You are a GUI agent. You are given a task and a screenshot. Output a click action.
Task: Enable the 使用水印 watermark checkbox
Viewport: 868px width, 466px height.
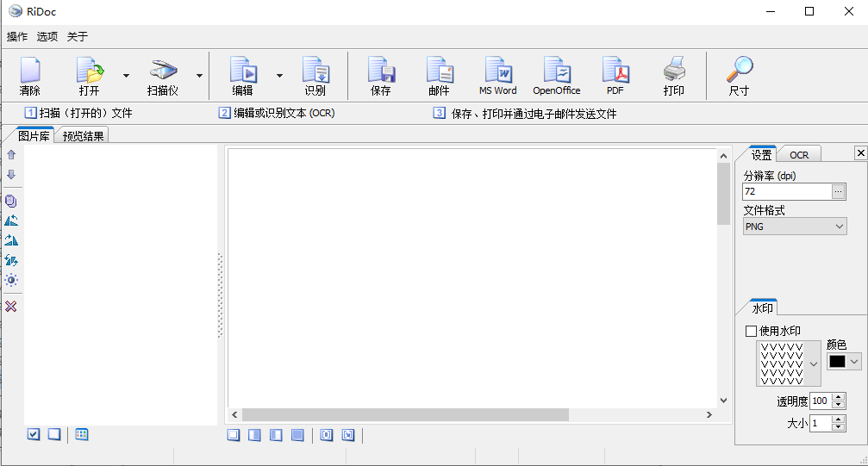tap(751, 331)
